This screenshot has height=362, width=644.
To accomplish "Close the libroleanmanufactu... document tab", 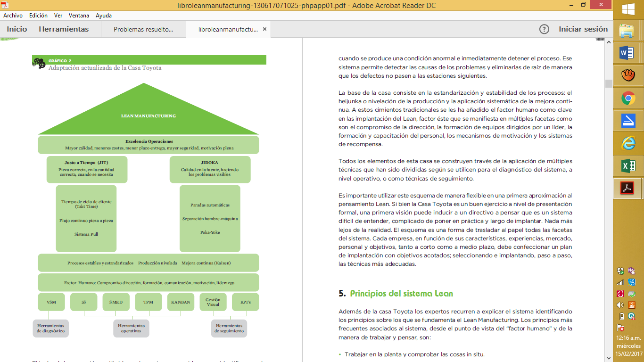I will pyautogui.click(x=265, y=29).
